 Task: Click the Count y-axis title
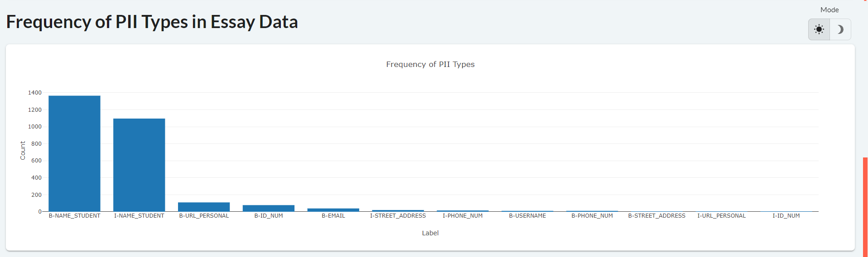[23, 150]
